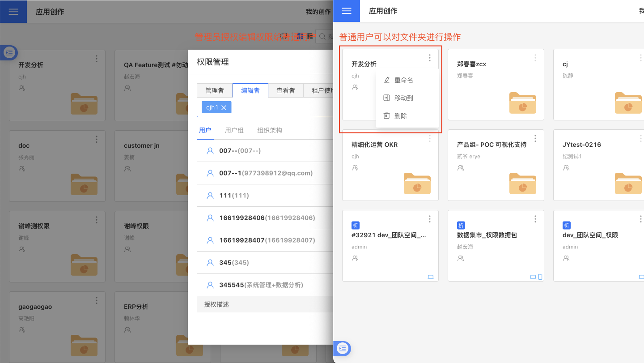Click the hamburger menu in left panel
The width and height of the screenshot is (644, 363).
click(x=13, y=12)
